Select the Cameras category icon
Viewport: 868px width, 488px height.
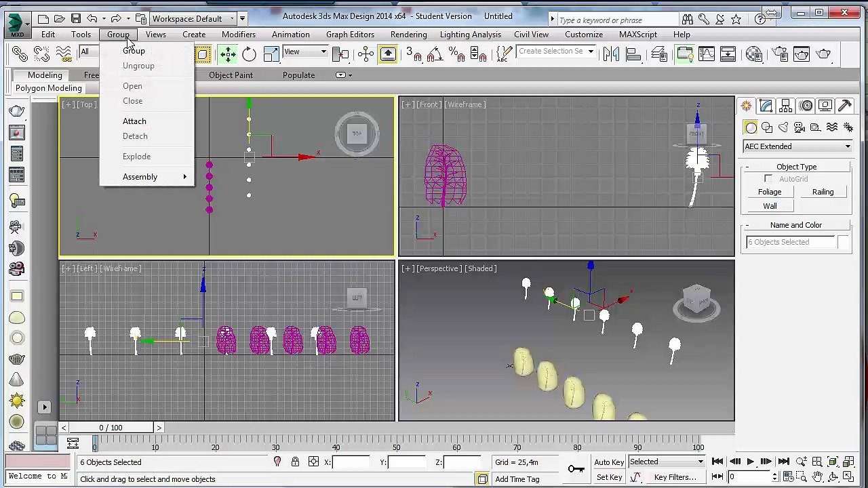pos(800,127)
